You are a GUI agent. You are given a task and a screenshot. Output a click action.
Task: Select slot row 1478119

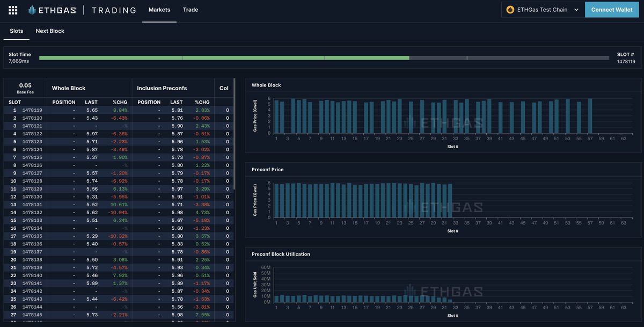point(32,110)
